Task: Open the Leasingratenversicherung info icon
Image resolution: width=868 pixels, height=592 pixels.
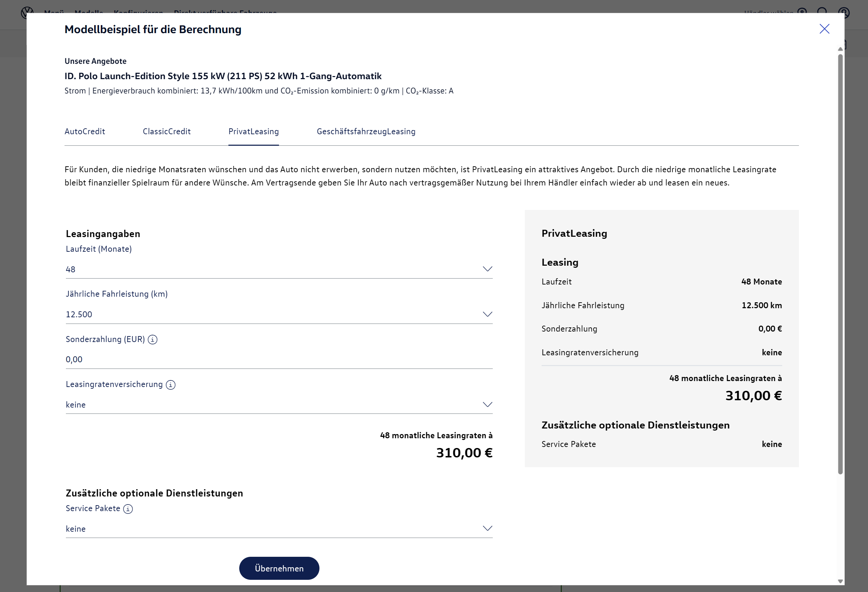Action: 171,385
